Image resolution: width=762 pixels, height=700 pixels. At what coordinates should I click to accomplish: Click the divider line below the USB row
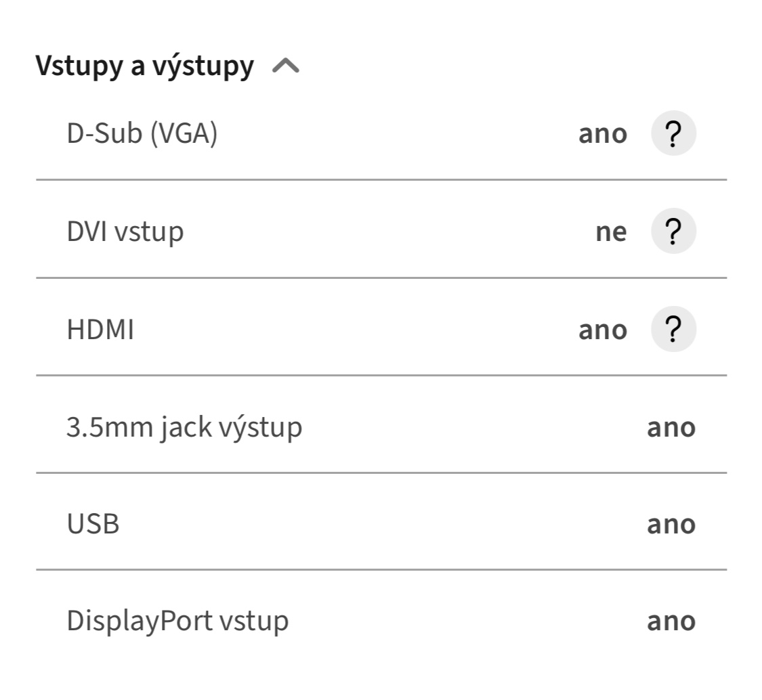[x=381, y=570]
